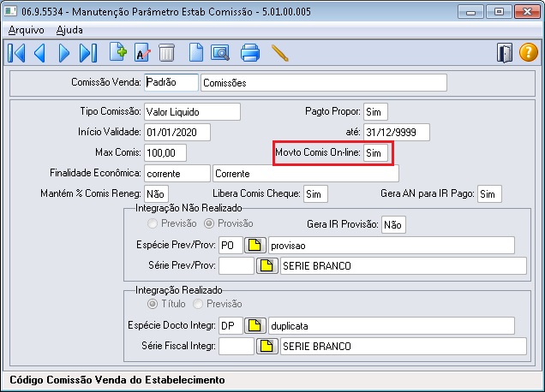Click the Mantém % Comis Reneg field
545x392 pixels.
coord(157,193)
